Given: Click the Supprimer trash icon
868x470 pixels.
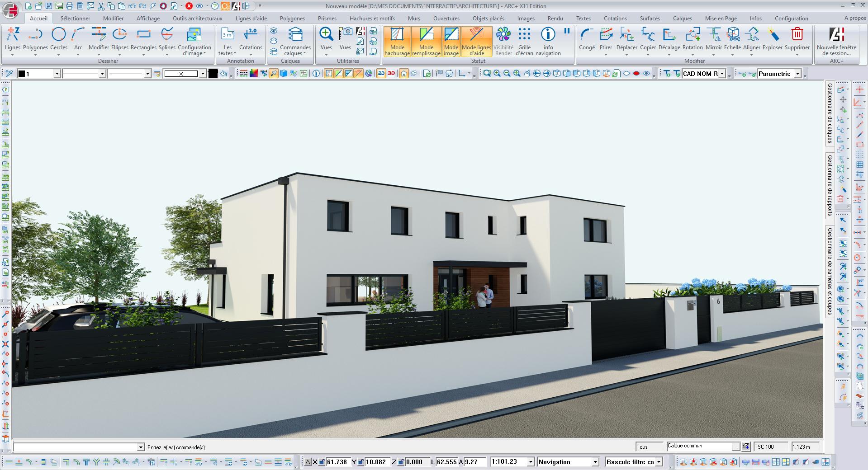Looking at the screenshot, I should coord(797,35).
